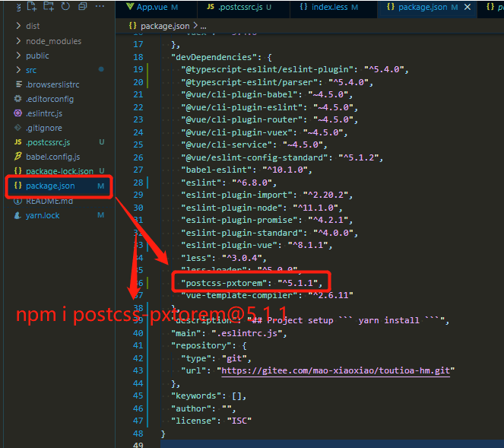Click the "@typescript-eslint/eslint-plugin" entry
Screen dimensions: 504x448
(295, 69)
